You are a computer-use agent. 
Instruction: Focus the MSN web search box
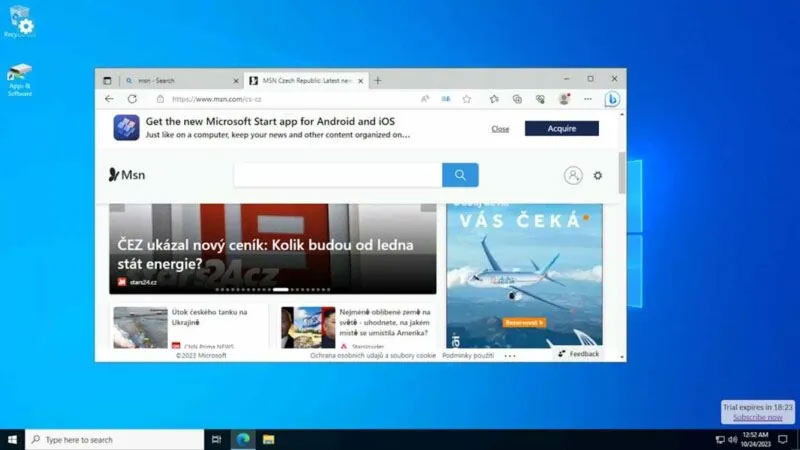(x=338, y=175)
